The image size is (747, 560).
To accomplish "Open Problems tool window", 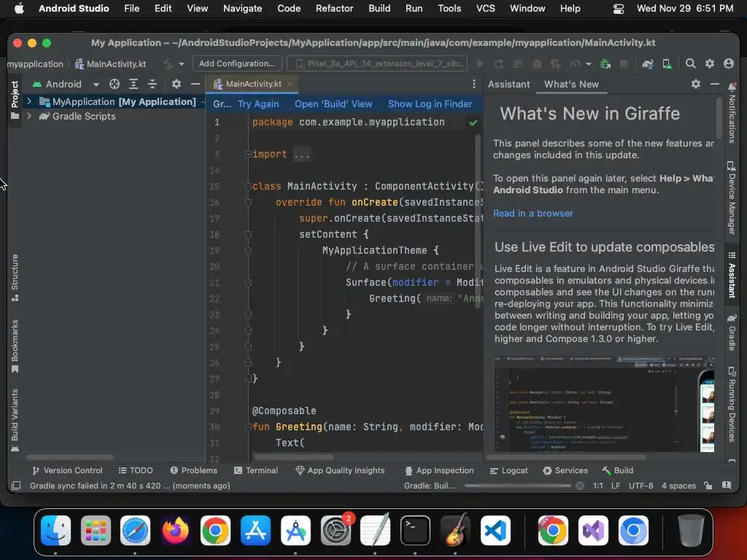I will click(193, 470).
